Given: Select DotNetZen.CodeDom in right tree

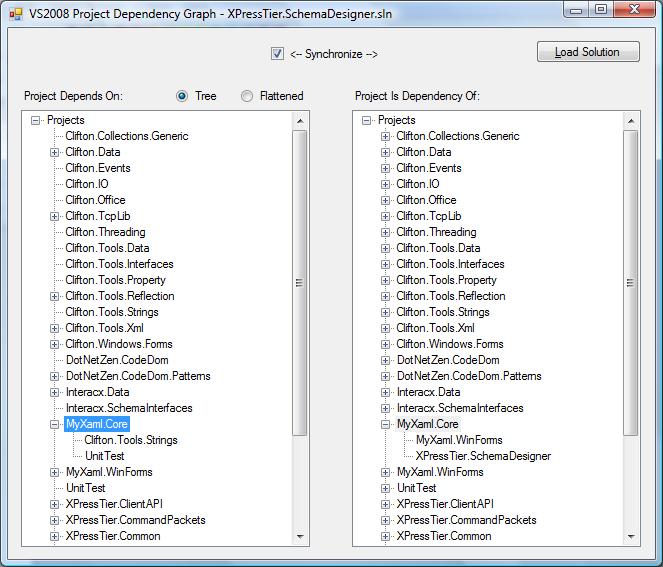Looking at the screenshot, I should coord(448,360).
